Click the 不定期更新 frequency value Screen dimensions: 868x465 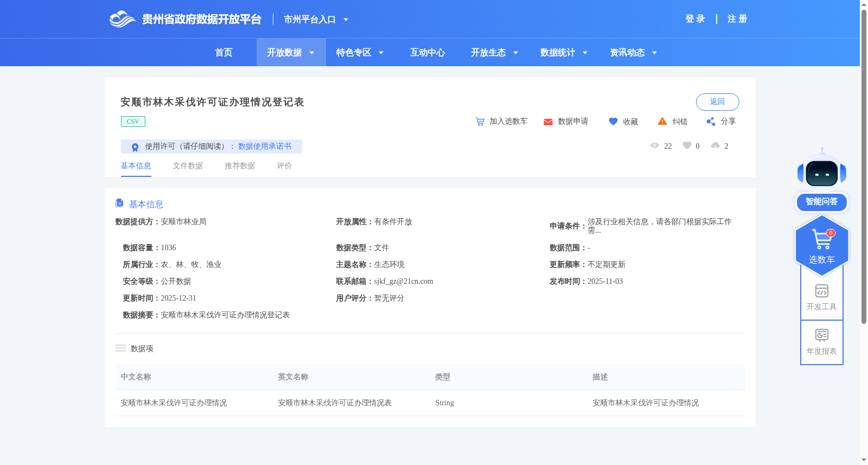coord(607,265)
